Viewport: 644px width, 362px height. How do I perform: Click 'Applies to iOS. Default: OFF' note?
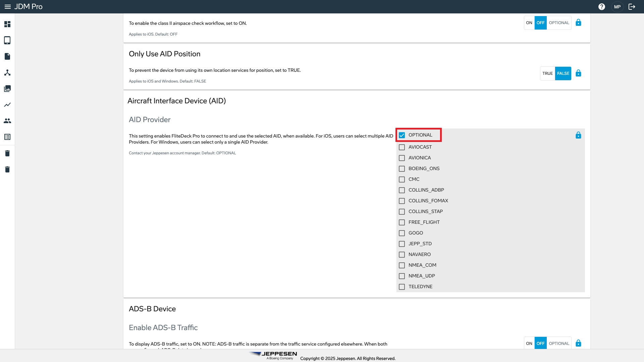coord(153,34)
